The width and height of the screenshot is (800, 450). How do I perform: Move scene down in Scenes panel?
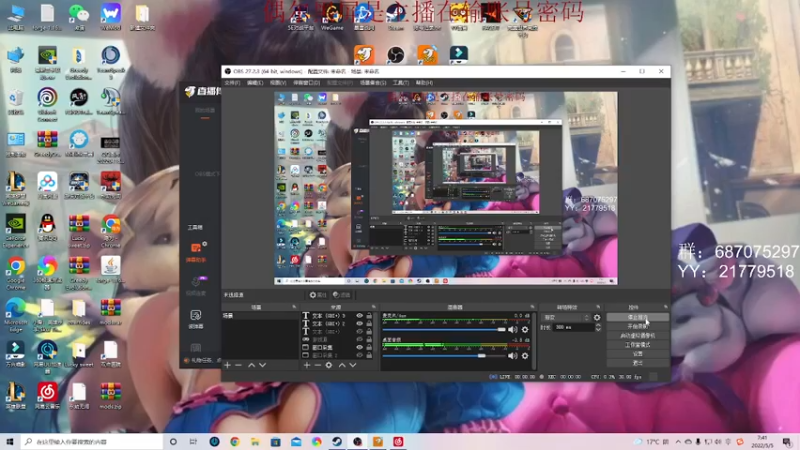point(262,365)
